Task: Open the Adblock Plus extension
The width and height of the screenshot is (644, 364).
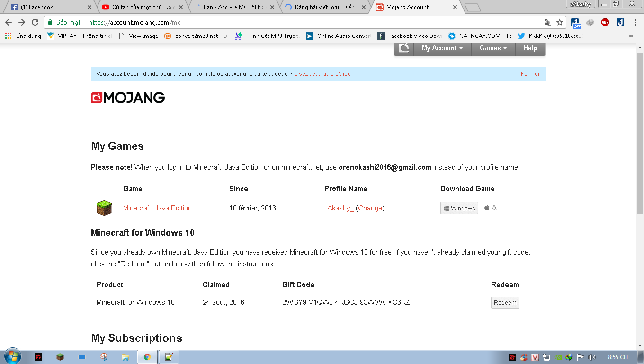Action: pyautogui.click(x=605, y=22)
